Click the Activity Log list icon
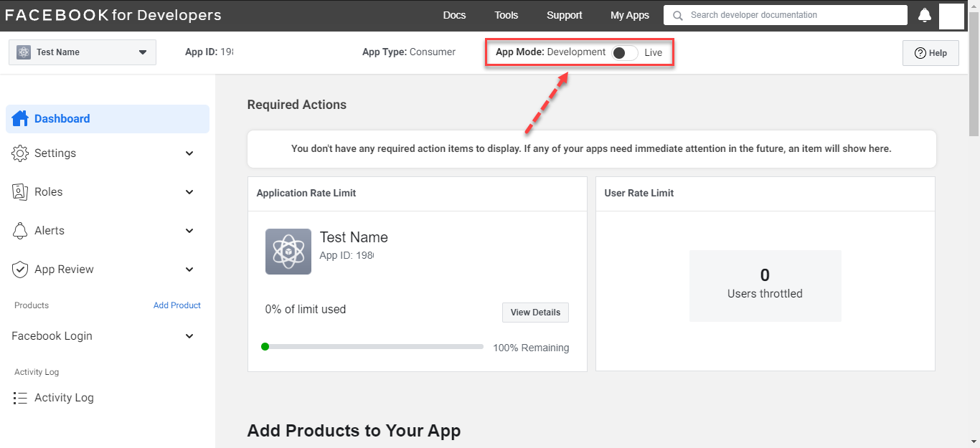 [20, 398]
